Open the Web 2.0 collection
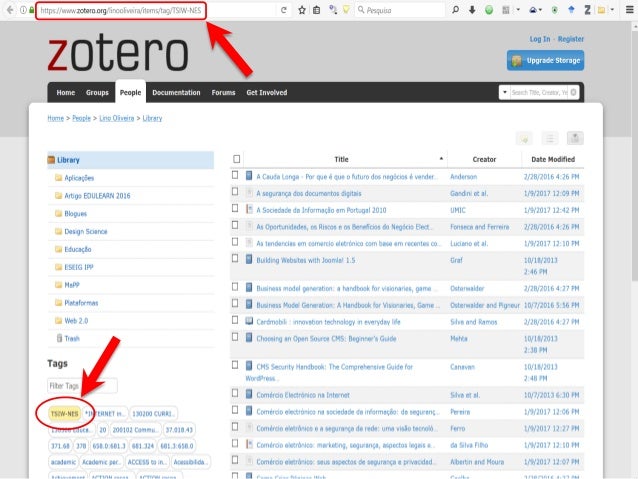 [x=76, y=321]
